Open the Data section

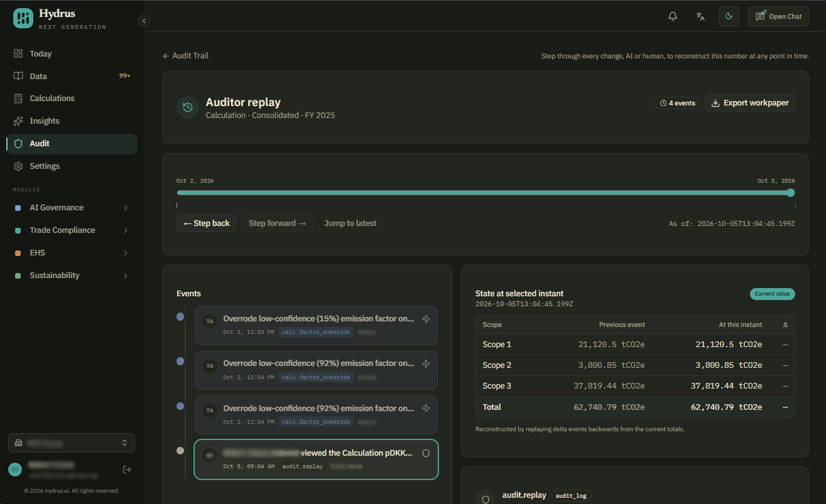[x=72, y=76]
